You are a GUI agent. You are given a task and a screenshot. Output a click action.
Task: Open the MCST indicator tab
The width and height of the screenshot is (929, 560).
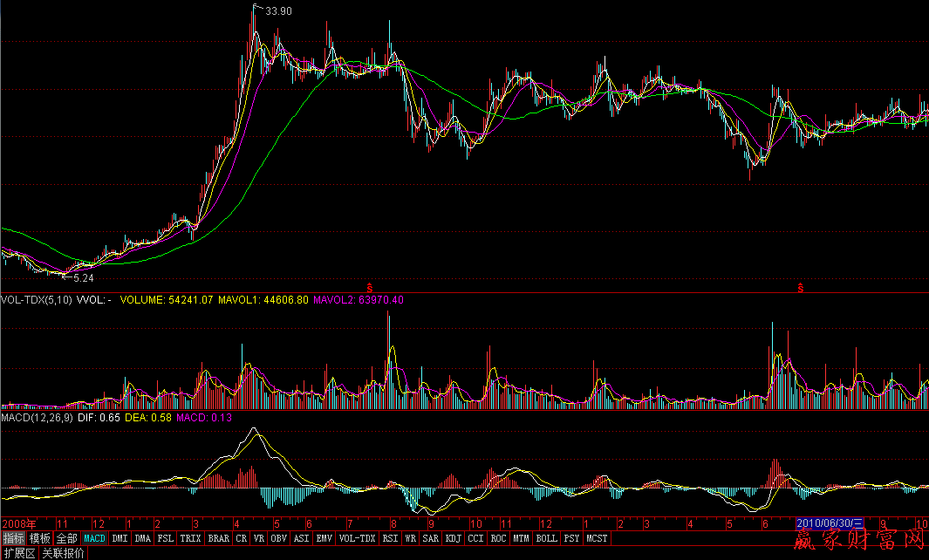(x=598, y=539)
